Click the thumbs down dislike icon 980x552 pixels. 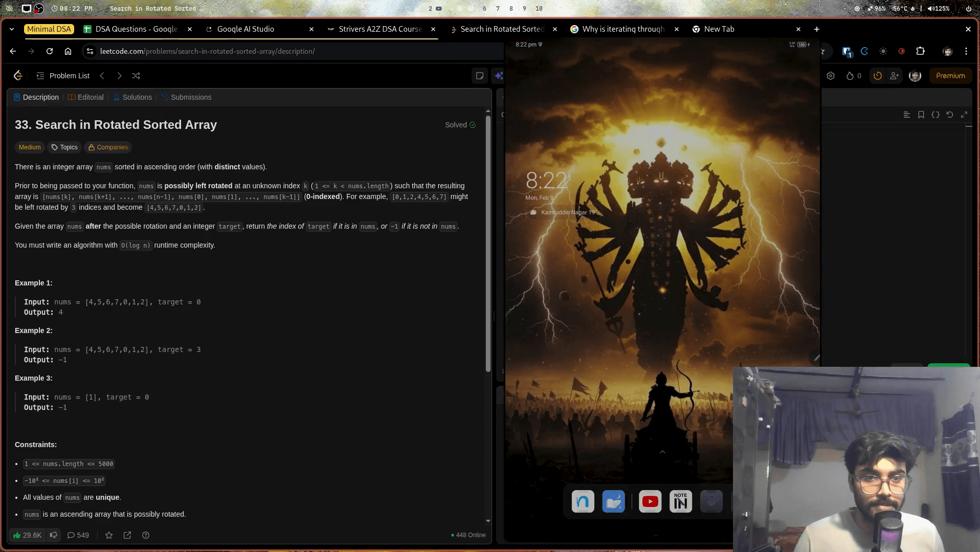[x=54, y=535]
